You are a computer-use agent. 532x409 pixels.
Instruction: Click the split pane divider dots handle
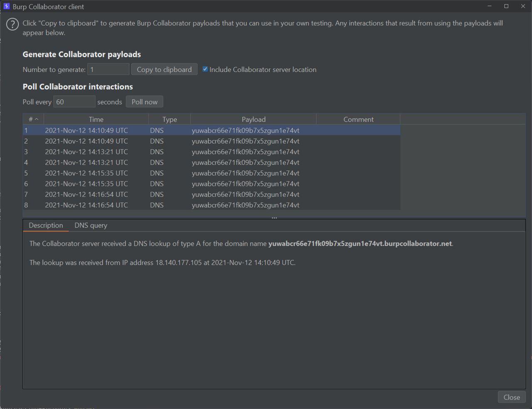(274, 218)
